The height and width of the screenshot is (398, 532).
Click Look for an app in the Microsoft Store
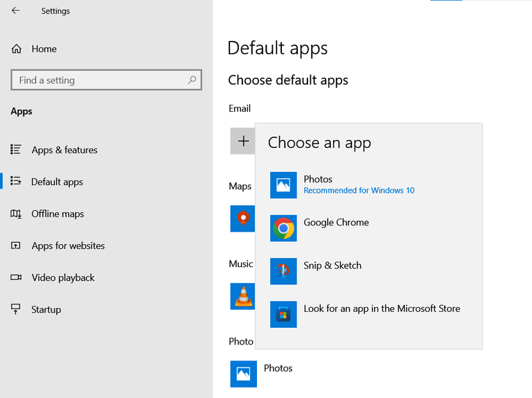click(x=382, y=309)
